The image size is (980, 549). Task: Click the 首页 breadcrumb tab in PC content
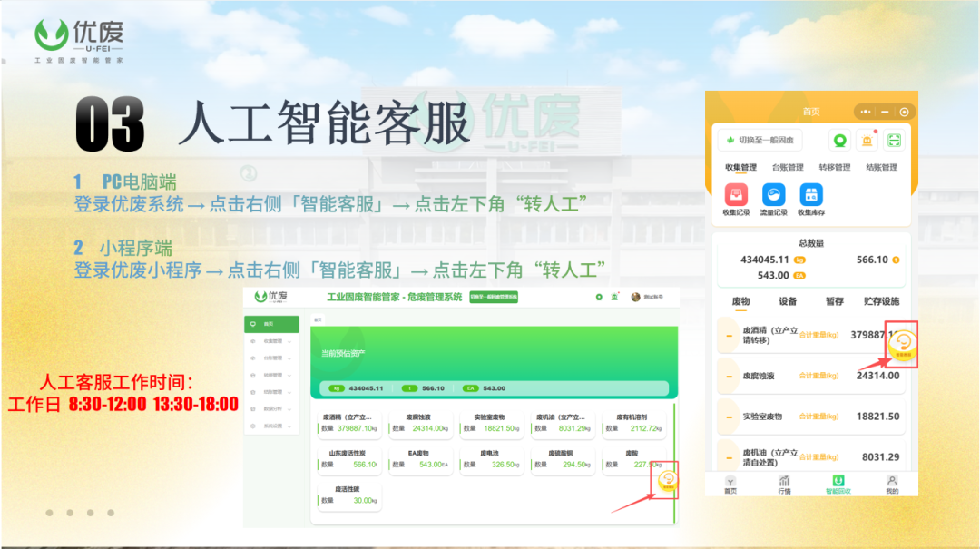318,319
